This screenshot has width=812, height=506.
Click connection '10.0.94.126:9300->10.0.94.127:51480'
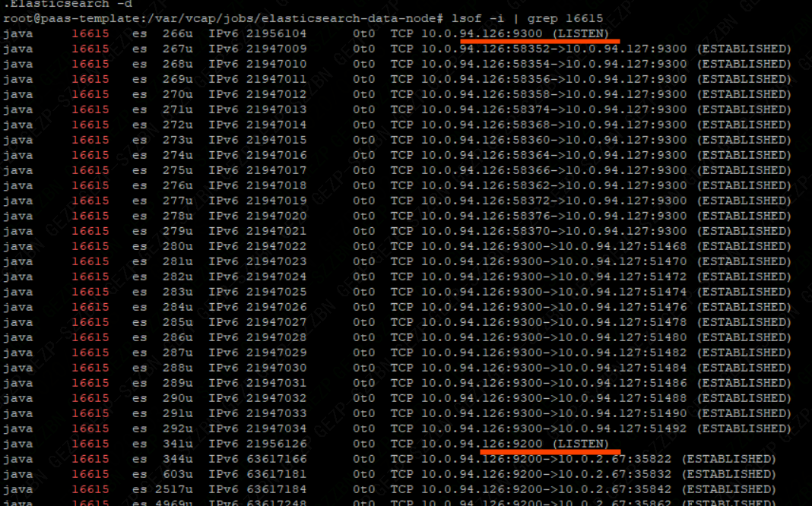pos(553,337)
